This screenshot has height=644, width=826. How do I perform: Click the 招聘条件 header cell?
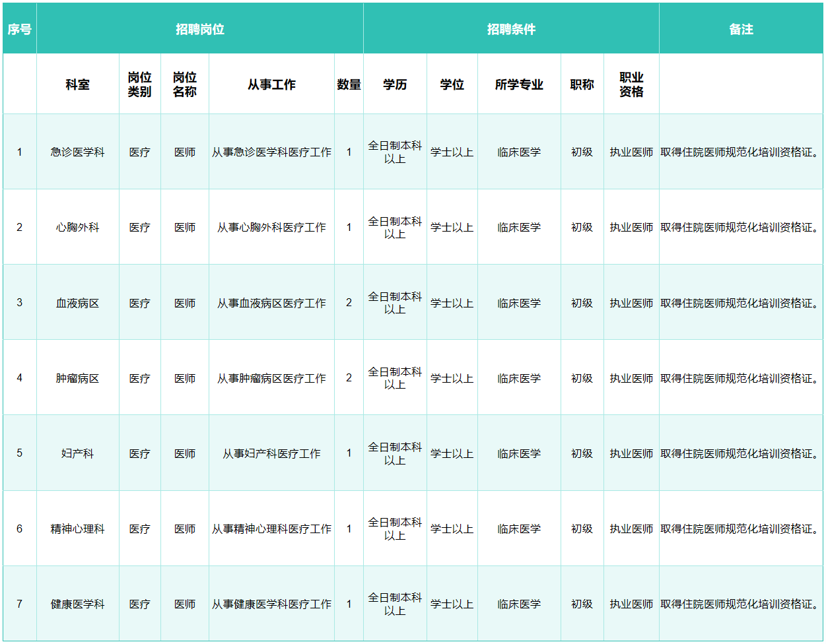point(511,29)
